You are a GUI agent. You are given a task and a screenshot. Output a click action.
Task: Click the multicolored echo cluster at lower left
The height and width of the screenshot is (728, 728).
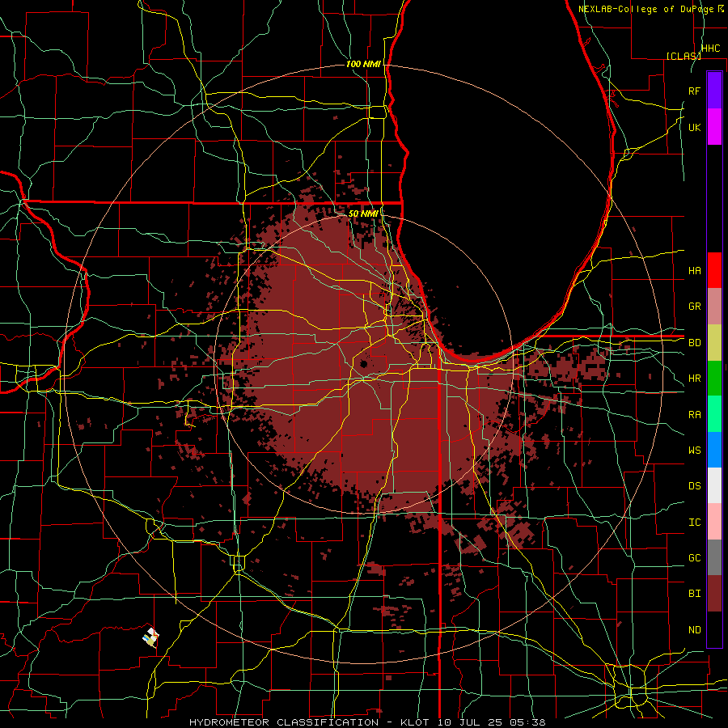151,637
